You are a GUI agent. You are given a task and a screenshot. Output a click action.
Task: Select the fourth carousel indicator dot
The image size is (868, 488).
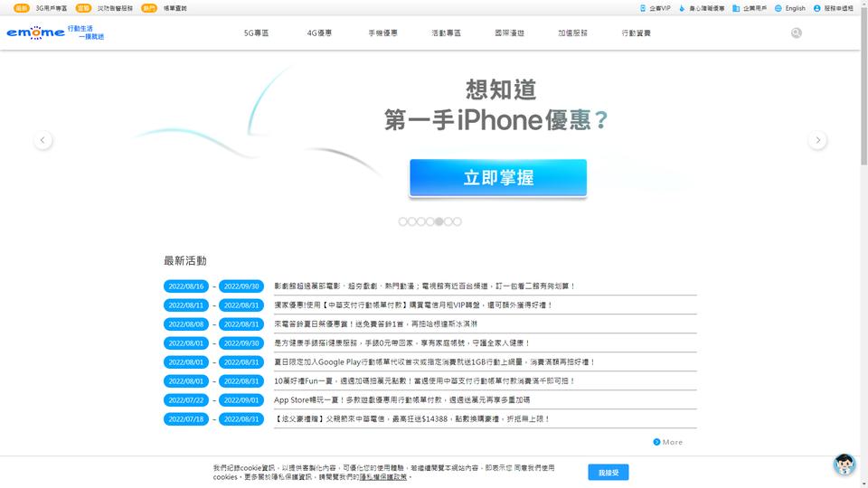pos(430,221)
